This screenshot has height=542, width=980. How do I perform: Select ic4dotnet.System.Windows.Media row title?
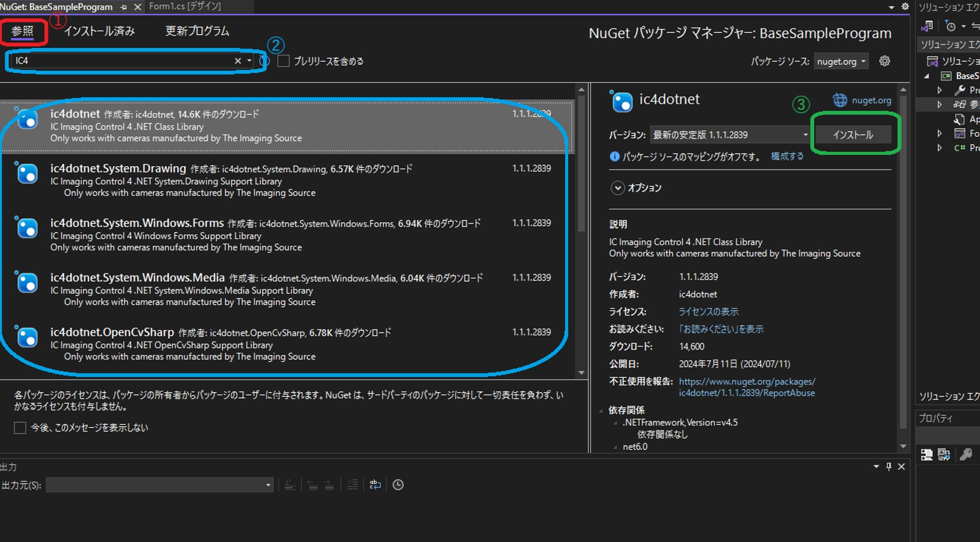tap(137, 278)
